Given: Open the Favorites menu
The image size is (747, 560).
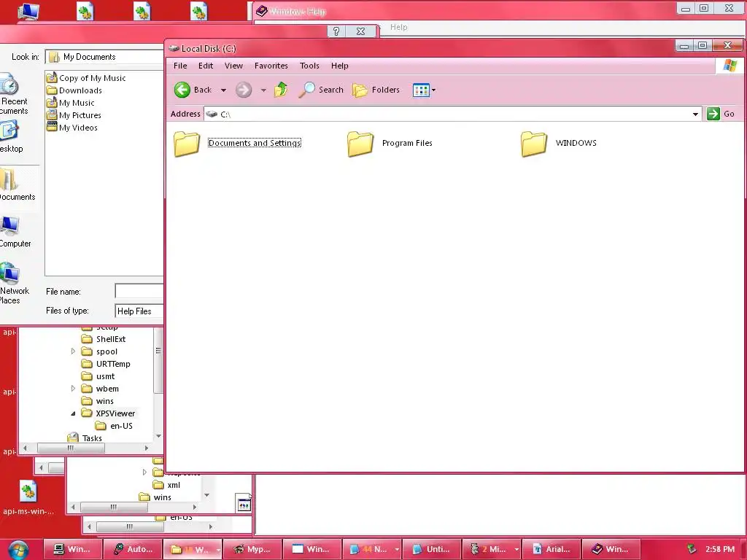Looking at the screenshot, I should pyautogui.click(x=271, y=66).
